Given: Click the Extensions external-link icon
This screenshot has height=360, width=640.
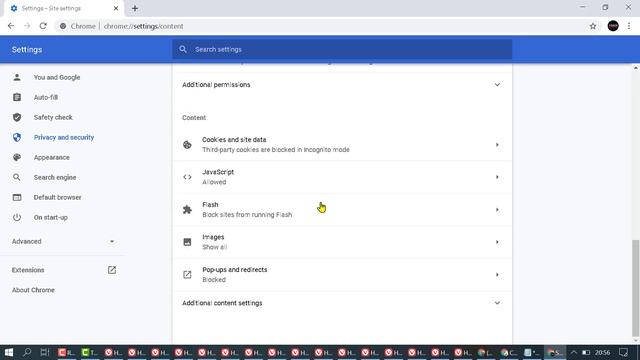Looking at the screenshot, I should [x=112, y=270].
